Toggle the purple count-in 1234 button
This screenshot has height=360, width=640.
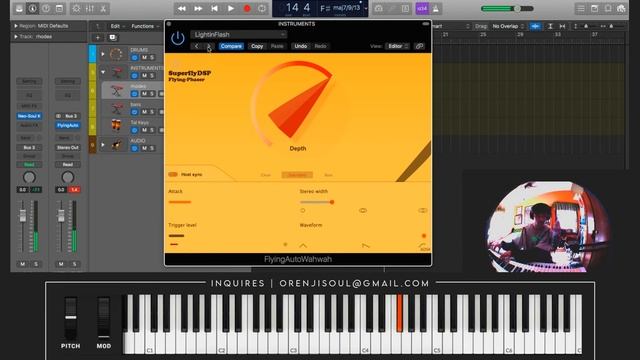pos(422,9)
